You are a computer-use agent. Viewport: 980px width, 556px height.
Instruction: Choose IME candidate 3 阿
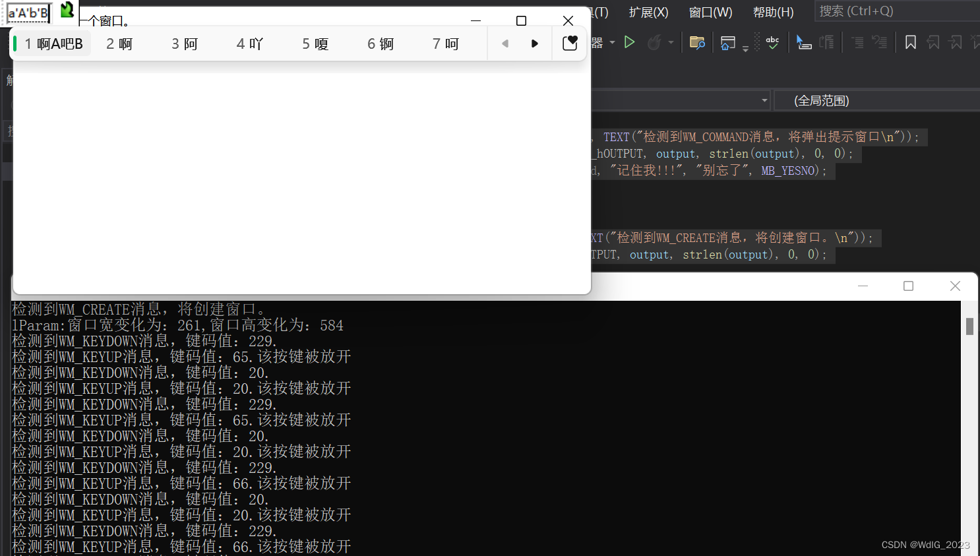(185, 44)
